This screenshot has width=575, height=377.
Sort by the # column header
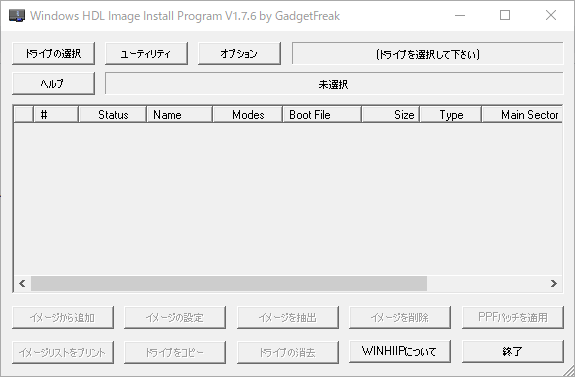[56, 114]
